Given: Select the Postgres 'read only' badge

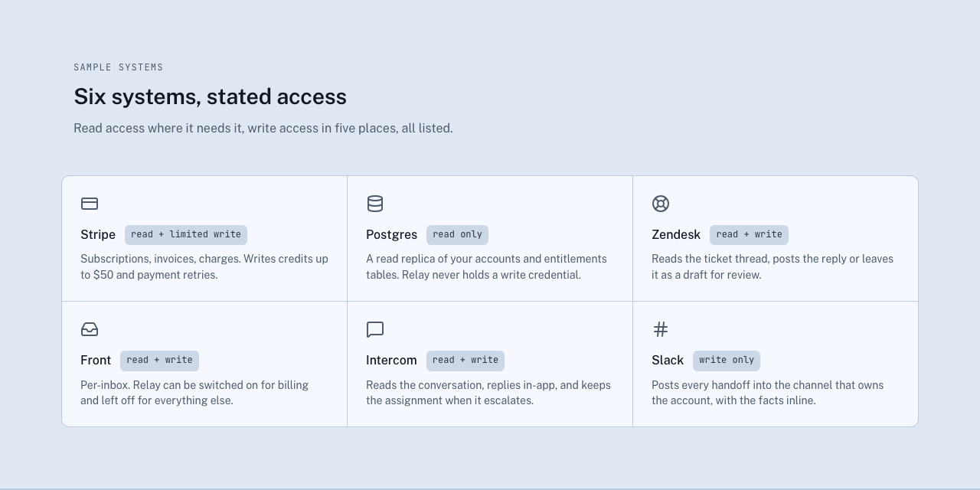Looking at the screenshot, I should (x=457, y=235).
